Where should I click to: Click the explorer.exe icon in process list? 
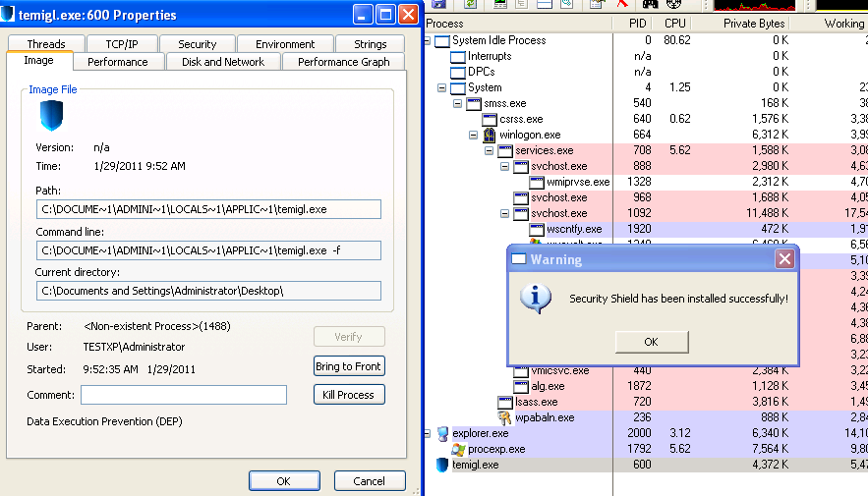(x=442, y=433)
